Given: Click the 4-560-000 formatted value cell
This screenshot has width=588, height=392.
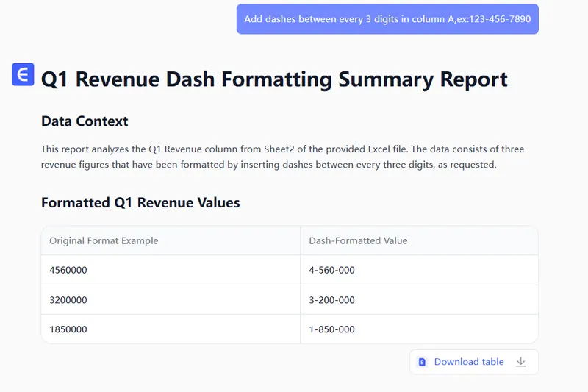Looking at the screenshot, I should coord(331,270).
